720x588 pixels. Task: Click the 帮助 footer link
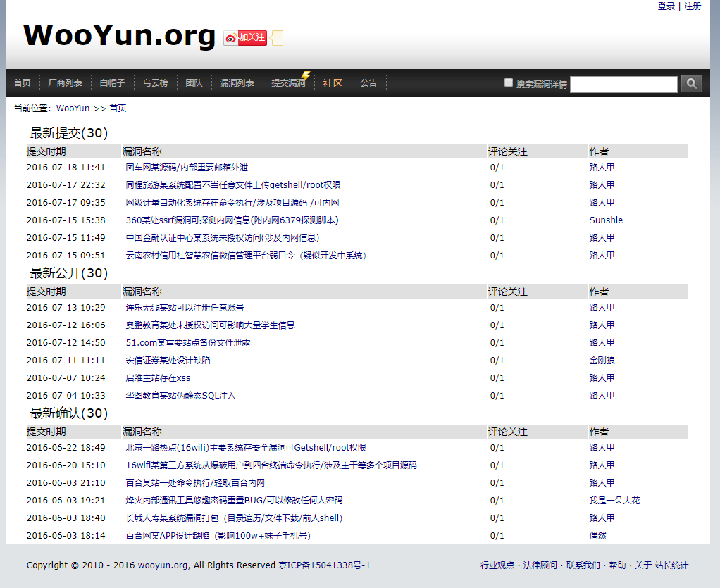pos(618,565)
